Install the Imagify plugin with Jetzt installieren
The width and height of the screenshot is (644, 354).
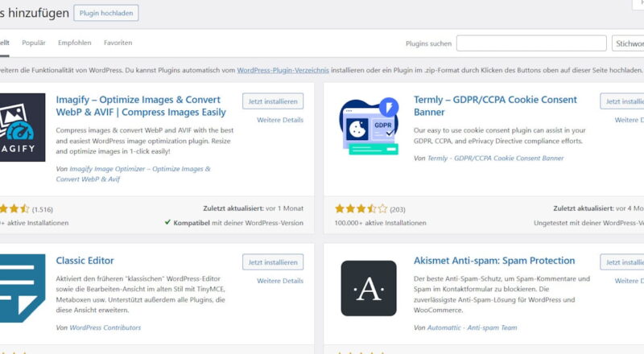[x=273, y=101]
